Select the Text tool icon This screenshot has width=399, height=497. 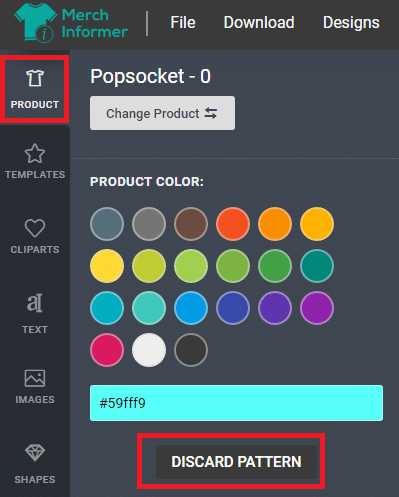click(x=35, y=303)
